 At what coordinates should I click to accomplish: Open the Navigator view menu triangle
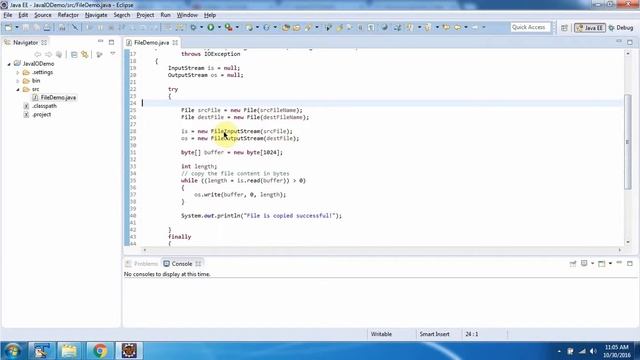[x=113, y=54]
